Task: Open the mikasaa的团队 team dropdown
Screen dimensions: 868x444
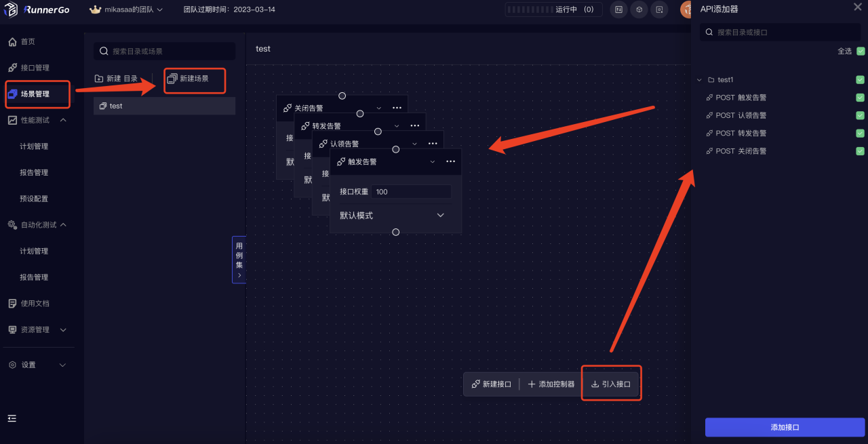Action: [x=132, y=9]
